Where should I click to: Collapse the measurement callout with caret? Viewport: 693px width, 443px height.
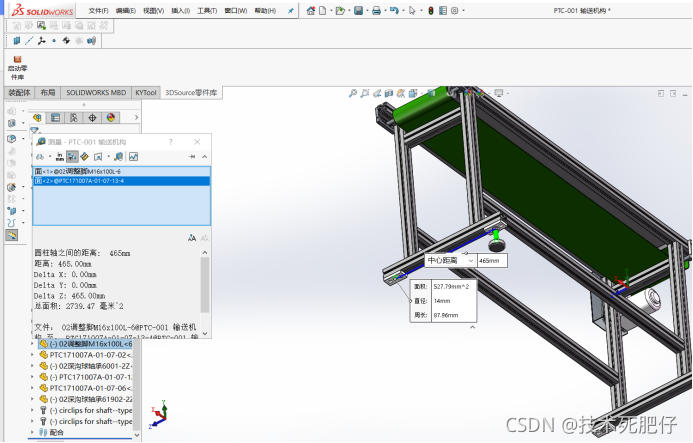tap(472, 328)
